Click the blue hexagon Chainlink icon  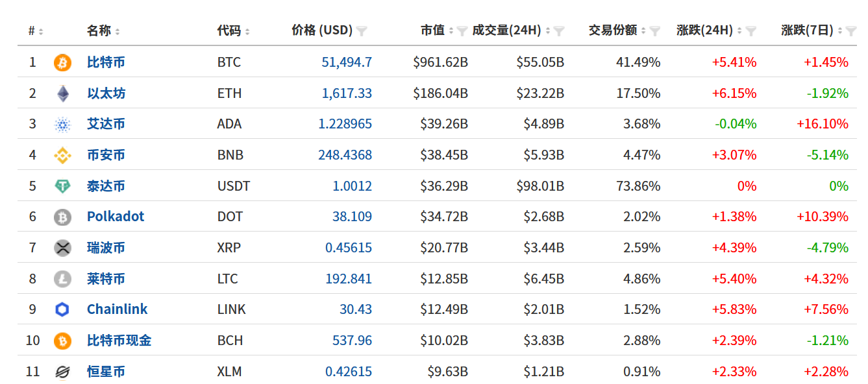pyautogui.click(x=62, y=309)
